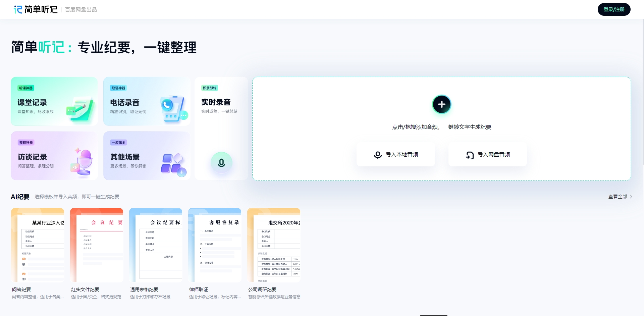The height and width of the screenshot is (316, 644).
Task: Click the notebook illustration on 课堂记录 card
Action: [x=80, y=109]
